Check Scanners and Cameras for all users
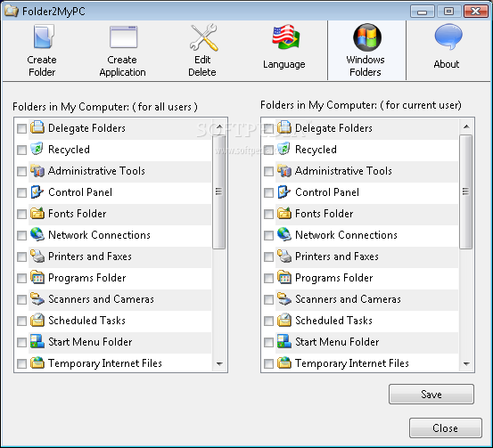Screen dimensions: 493x448 [x=21, y=299]
